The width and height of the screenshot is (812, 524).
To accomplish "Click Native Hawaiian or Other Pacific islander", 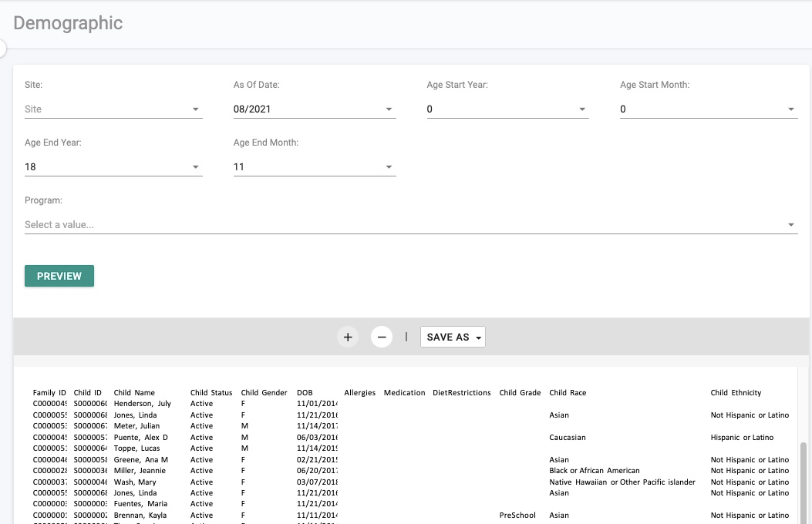I will click(622, 482).
